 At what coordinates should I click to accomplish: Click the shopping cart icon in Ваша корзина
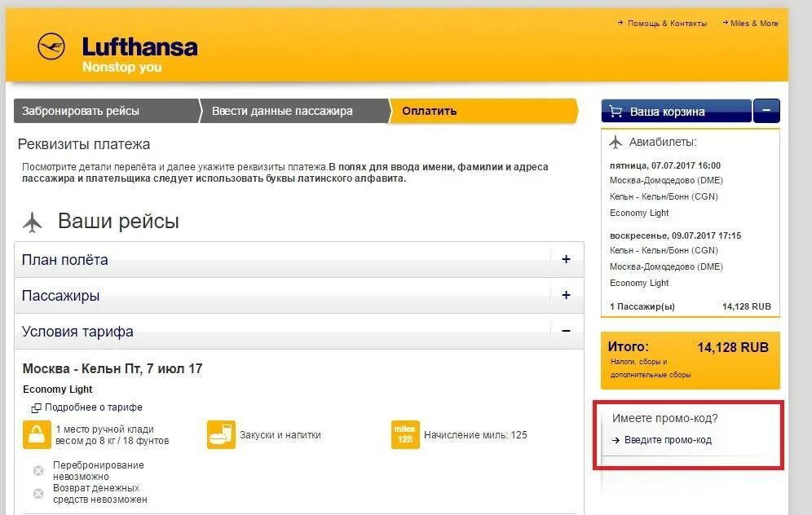coord(615,111)
